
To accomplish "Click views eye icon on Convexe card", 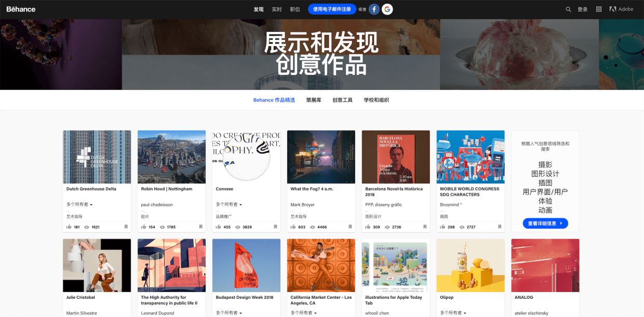I will tap(238, 227).
